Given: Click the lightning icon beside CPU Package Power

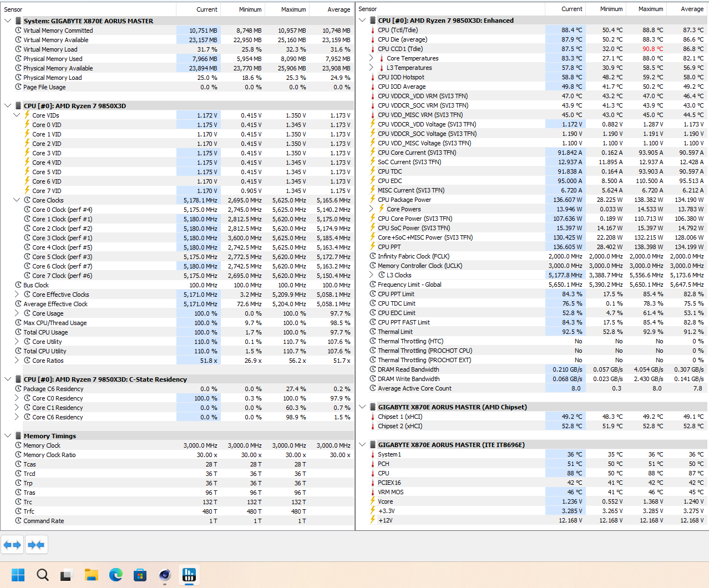Looking at the screenshot, I should click(373, 200).
